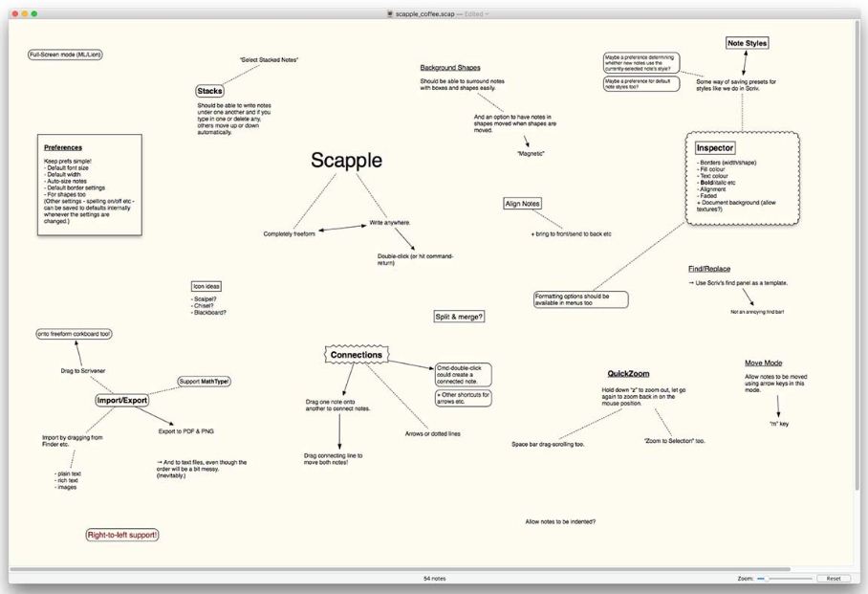
Task: Select the And to text files note
Action: [x=202, y=469]
